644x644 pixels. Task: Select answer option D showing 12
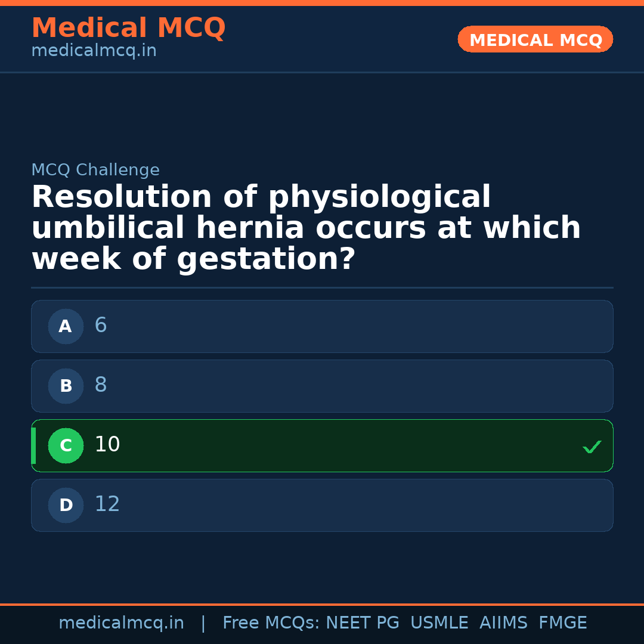322,505
